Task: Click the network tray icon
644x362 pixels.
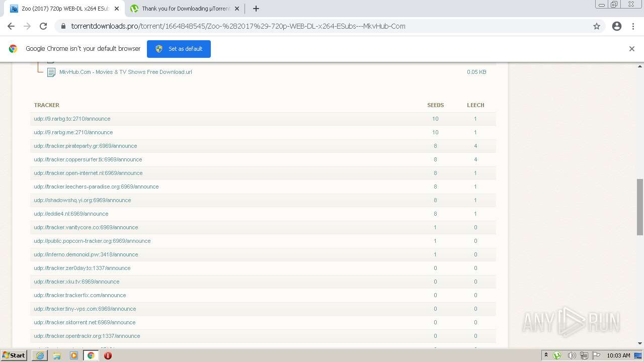Action: tap(584, 355)
